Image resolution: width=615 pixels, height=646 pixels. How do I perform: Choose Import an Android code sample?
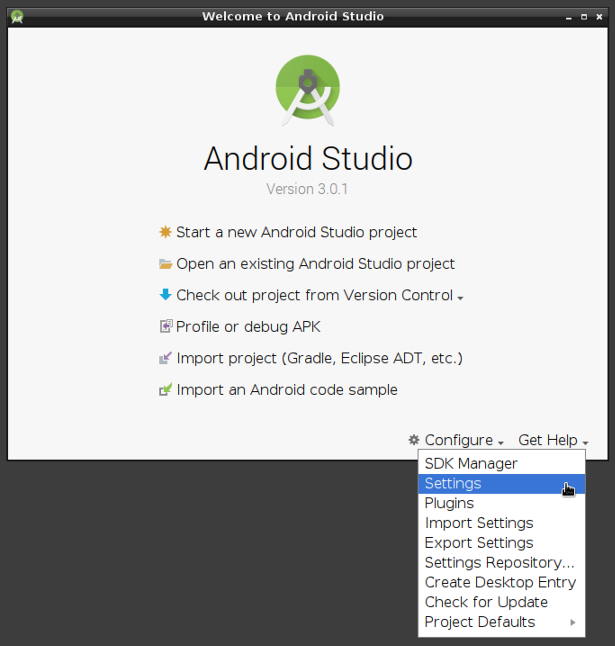tap(287, 390)
